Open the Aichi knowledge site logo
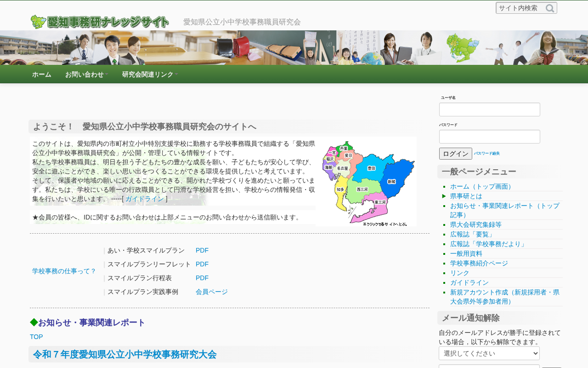This screenshot has height=368, width=588. point(100,22)
